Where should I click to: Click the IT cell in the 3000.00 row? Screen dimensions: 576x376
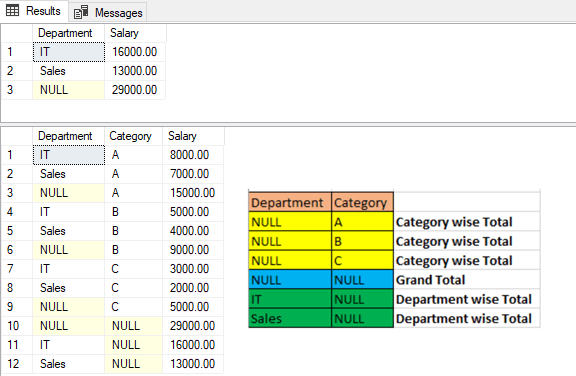[x=68, y=269]
